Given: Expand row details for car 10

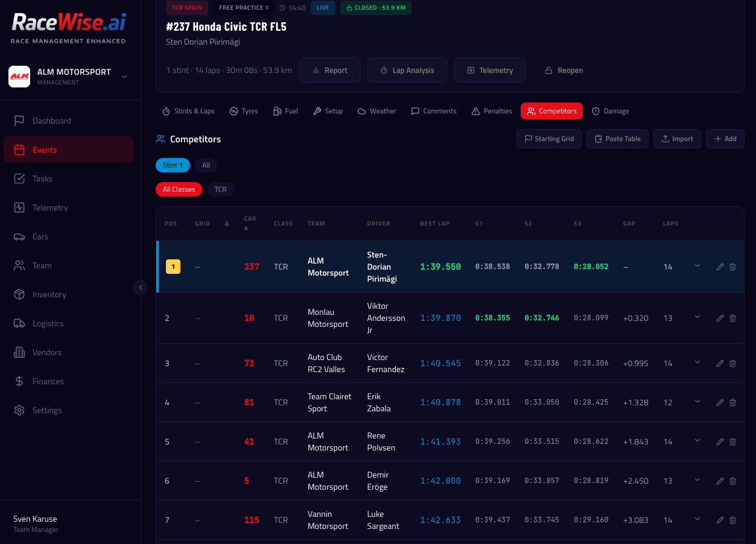Looking at the screenshot, I should point(697,317).
